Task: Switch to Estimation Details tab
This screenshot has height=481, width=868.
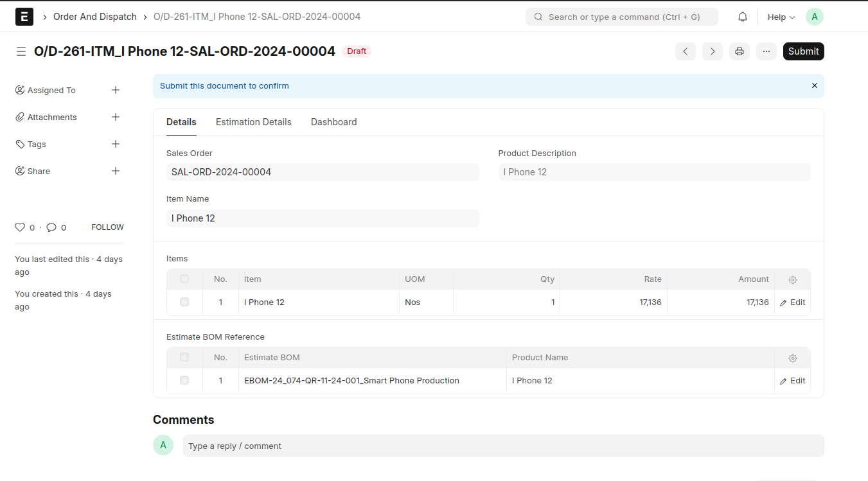Action: coord(253,122)
